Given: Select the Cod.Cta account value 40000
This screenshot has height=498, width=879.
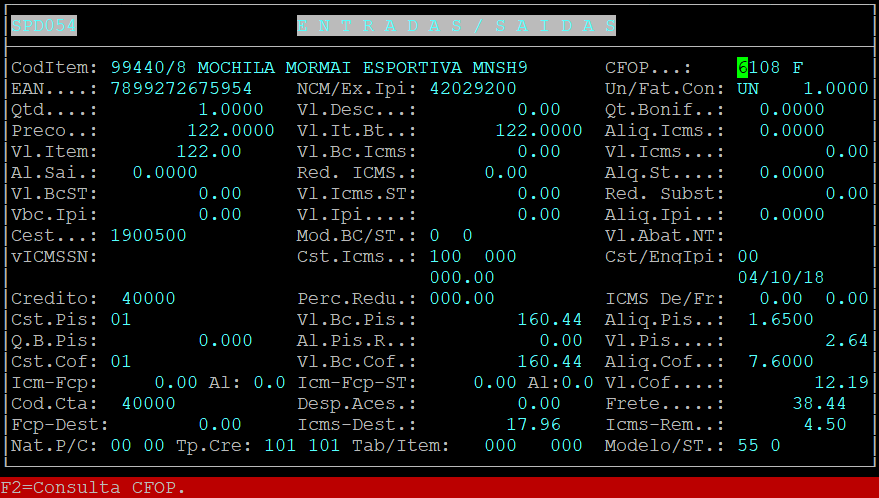Looking at the screenshot, I should click(x=148, y=404).
